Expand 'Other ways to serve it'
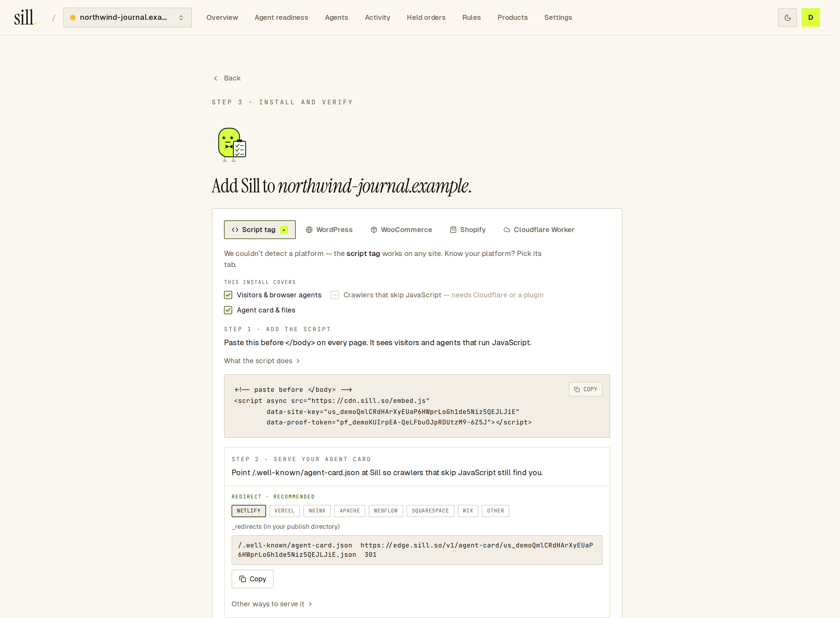Image resolution: width=840 pixels, height=618 pixels. coord(272,604)
